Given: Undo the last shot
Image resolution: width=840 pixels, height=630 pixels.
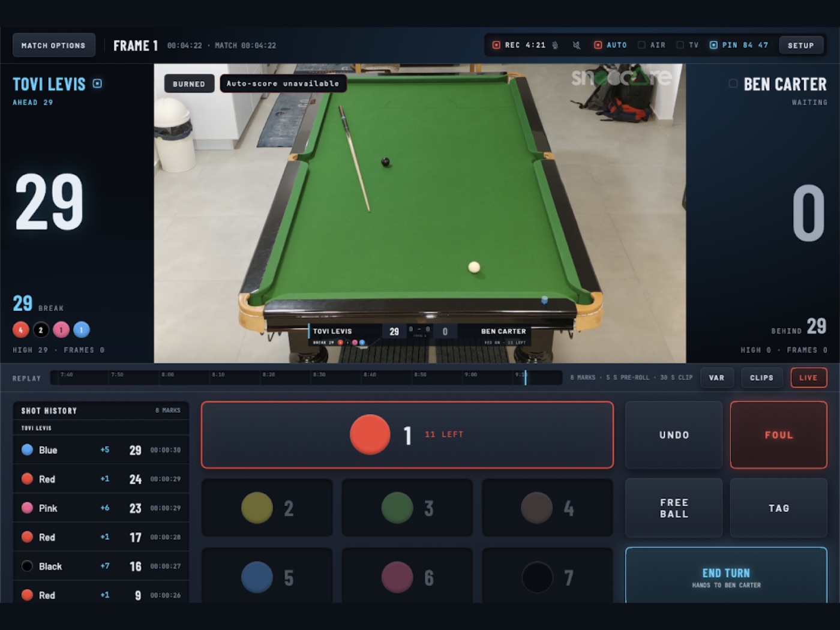Looking at the screenshot, I should 674,435.
